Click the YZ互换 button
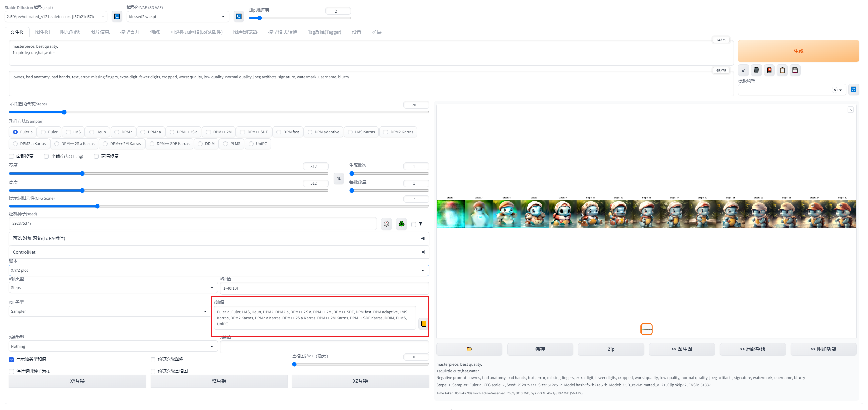Image resolution: width=868 pixels, height=410 pixels. pyautogui.click(x=219, y=381)
